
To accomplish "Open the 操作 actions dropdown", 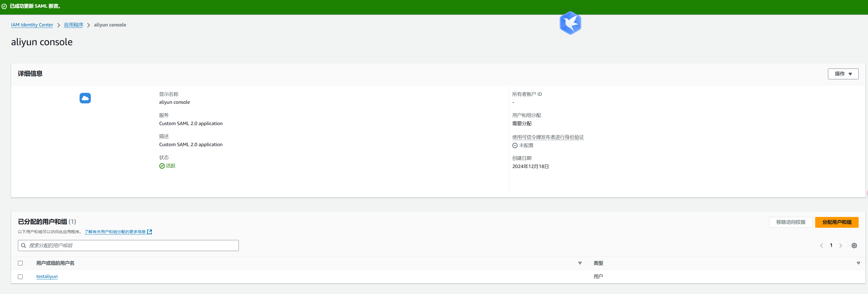I will pyautogui.click(x=843, y=74).
